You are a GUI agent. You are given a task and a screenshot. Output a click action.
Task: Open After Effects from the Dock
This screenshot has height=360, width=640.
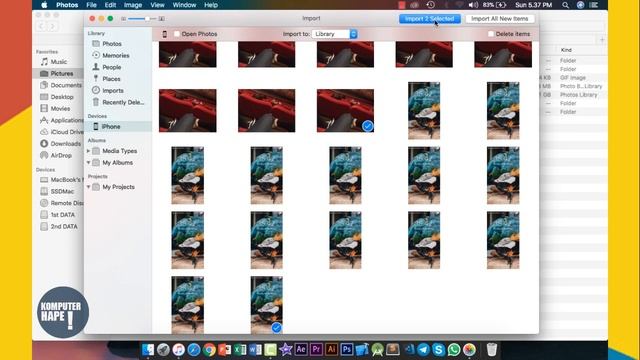pyautogui.click(x=301, y=349)
